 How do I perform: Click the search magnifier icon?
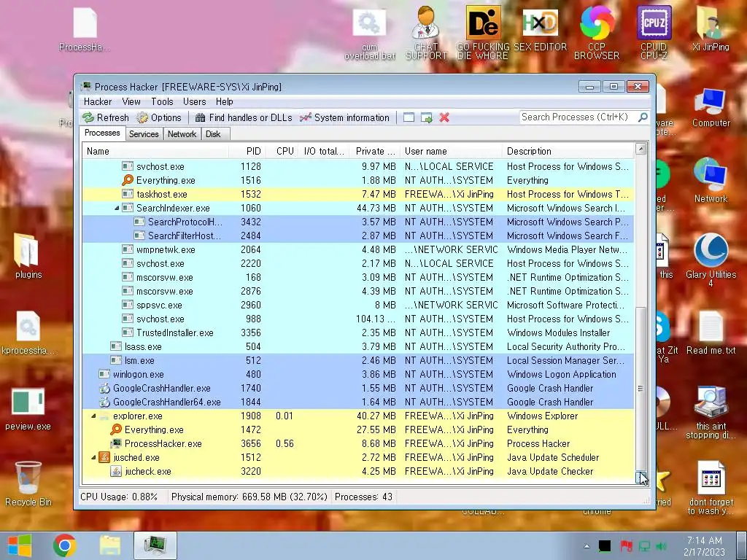coord(643,117)
